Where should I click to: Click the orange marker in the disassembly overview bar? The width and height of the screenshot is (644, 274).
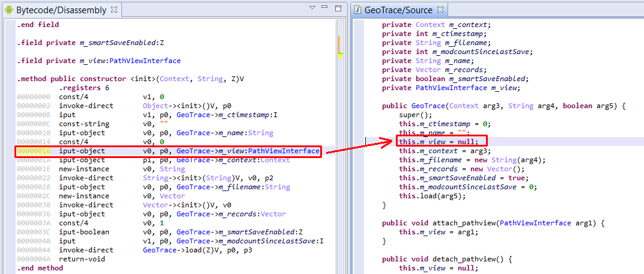[339, 44]
